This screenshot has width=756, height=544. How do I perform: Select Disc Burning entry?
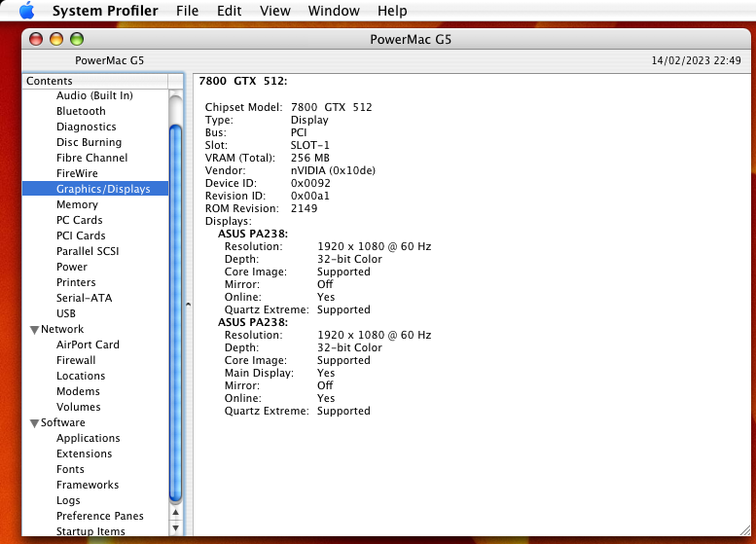point(90,142)
